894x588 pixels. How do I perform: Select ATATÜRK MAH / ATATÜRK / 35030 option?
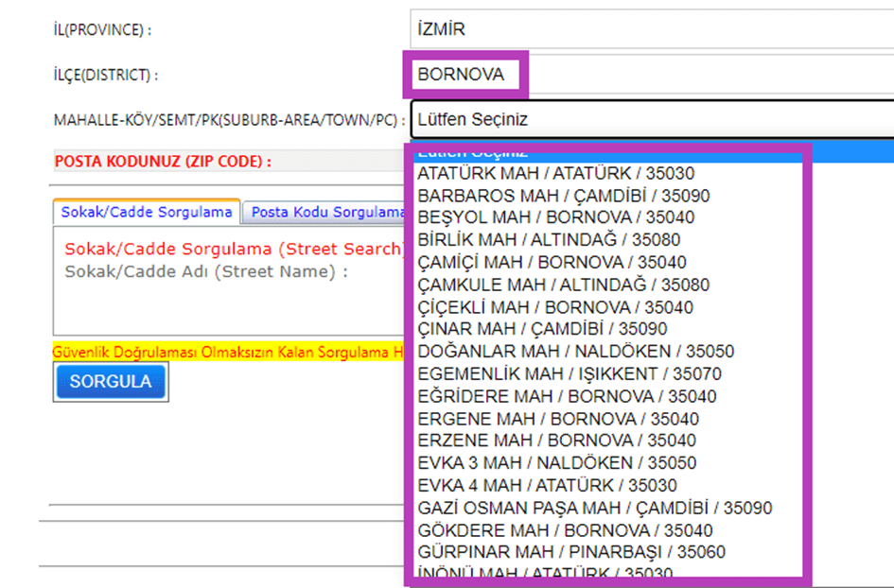pyautogui.click(x=555, y=174)
